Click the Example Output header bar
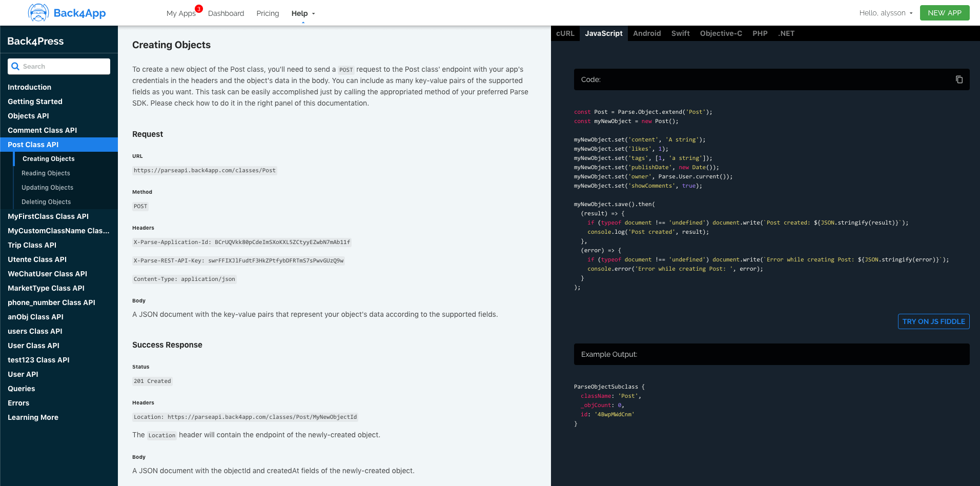 coord(771,354)
